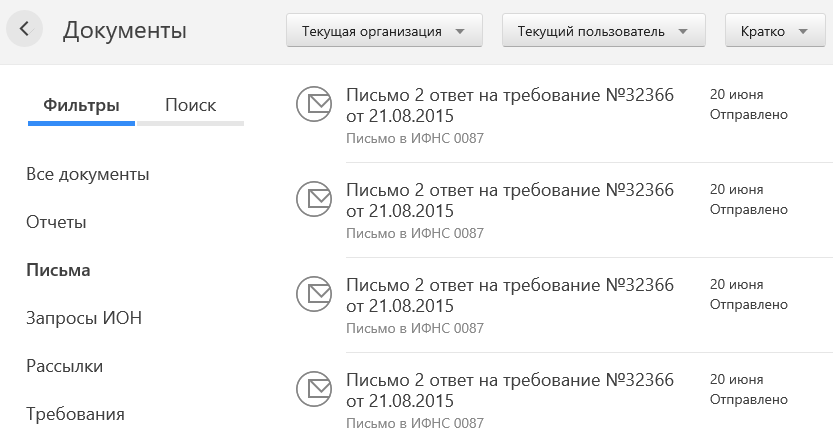Open the Кратко view dropdown
The image size is (833, 442).
(x=774, y=31)
